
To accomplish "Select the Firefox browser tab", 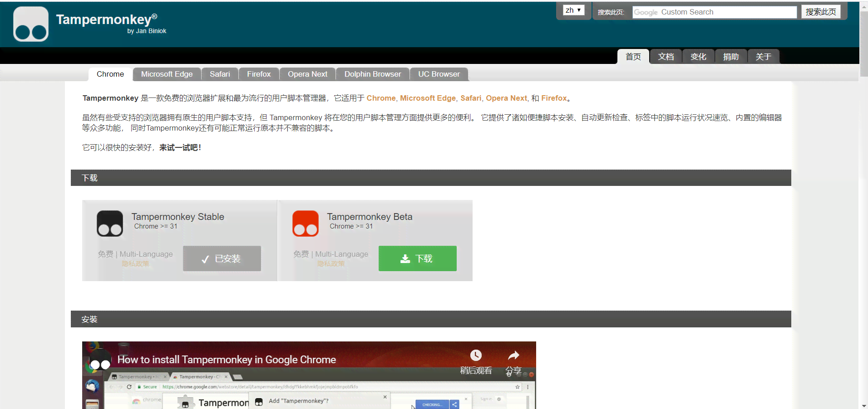I will (x=259, y=74).
